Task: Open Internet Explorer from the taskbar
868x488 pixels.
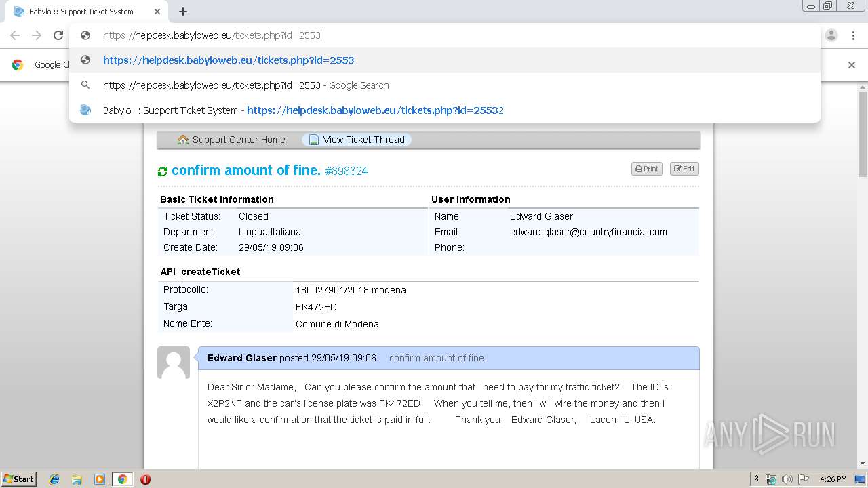Action: pyautogui.click(x=54, y=479)
